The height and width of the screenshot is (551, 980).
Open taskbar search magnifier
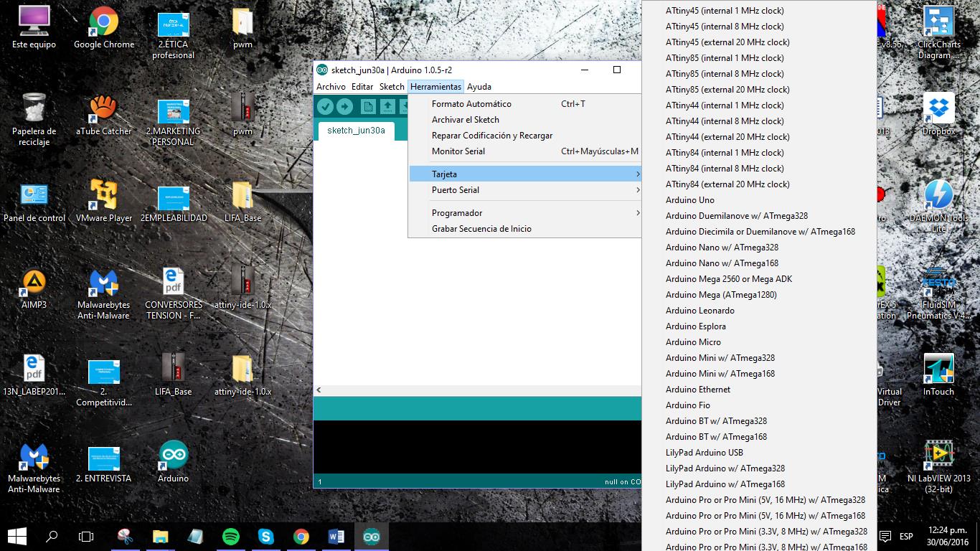click(52, 536)
